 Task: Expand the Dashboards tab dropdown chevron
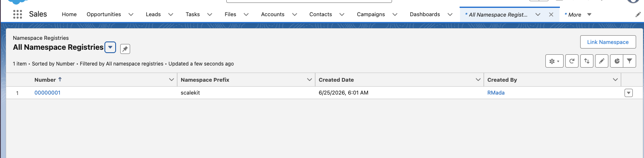point(450,15)
